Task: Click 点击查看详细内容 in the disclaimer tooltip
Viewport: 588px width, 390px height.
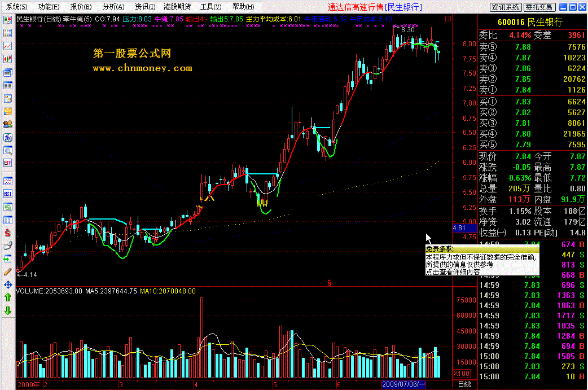Action: click(453, 272)
